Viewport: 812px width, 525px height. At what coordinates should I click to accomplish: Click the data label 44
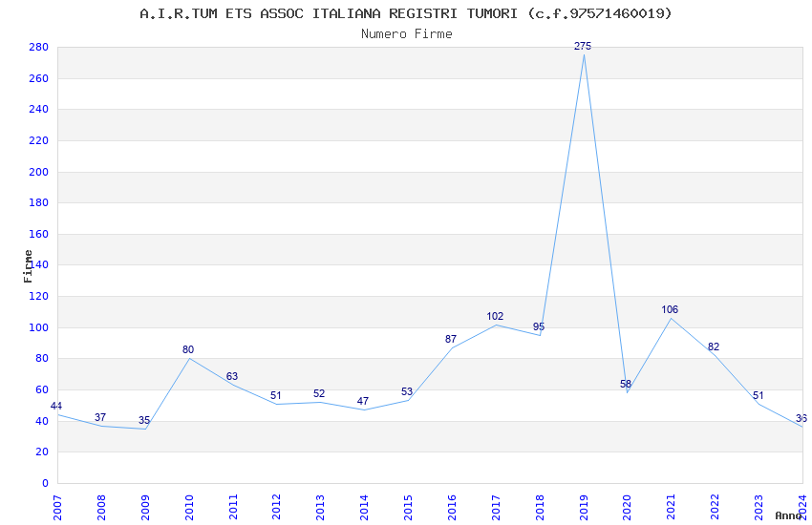pos(56,406)
